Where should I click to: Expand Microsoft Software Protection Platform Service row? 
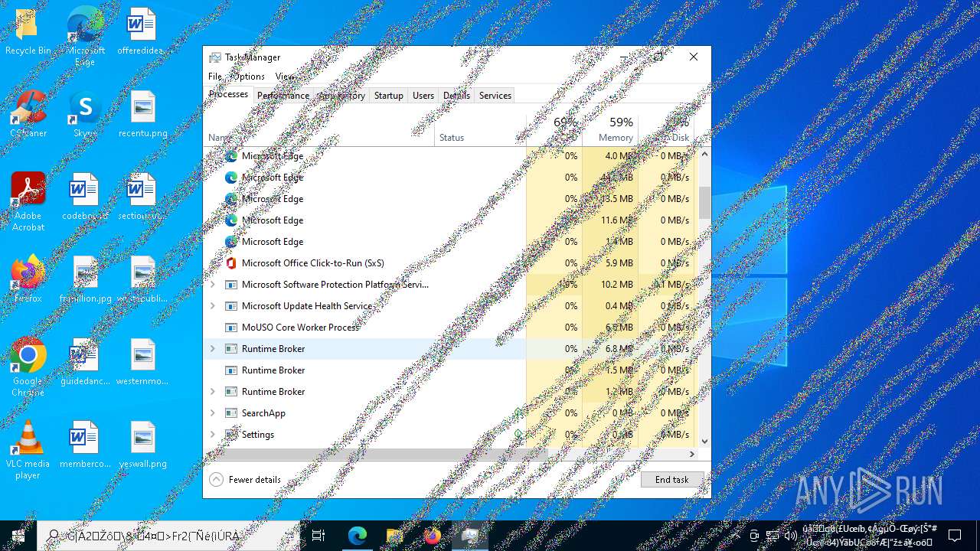tap(213, 285)
